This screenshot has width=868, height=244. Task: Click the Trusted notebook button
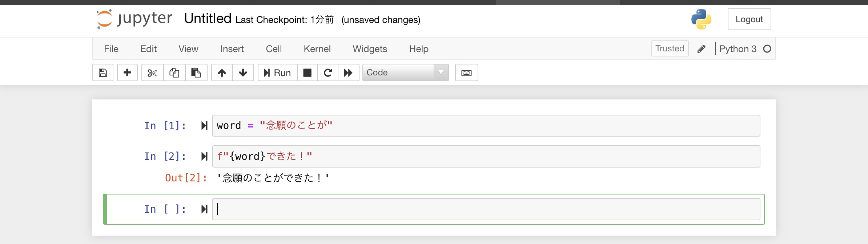670,48
